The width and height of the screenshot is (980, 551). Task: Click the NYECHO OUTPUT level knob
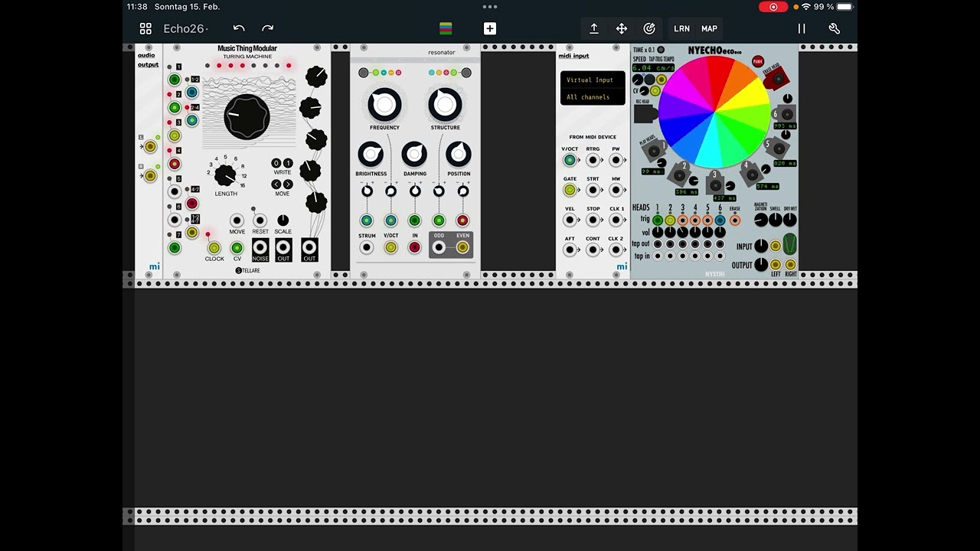click(761, 265)
